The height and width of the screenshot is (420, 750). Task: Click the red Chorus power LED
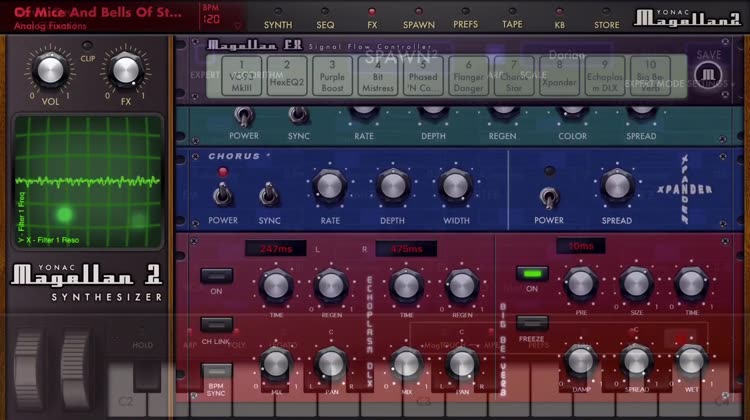click(222, 172)
